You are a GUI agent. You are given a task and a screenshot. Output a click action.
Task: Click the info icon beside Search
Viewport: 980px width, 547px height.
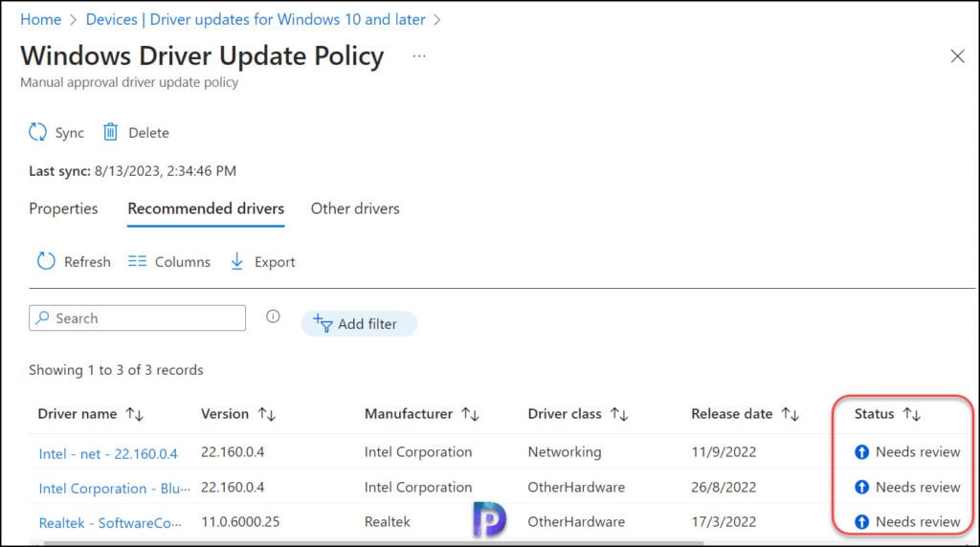click(273, 317)
